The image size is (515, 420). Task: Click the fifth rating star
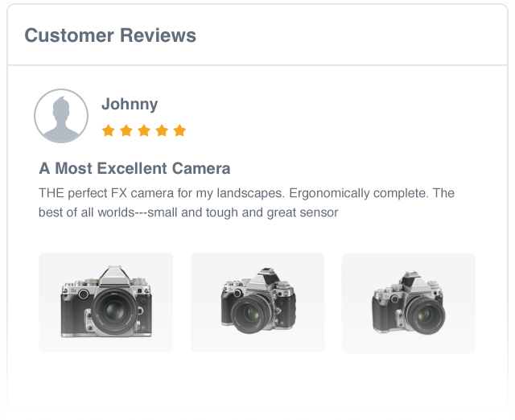coord(179,130)
